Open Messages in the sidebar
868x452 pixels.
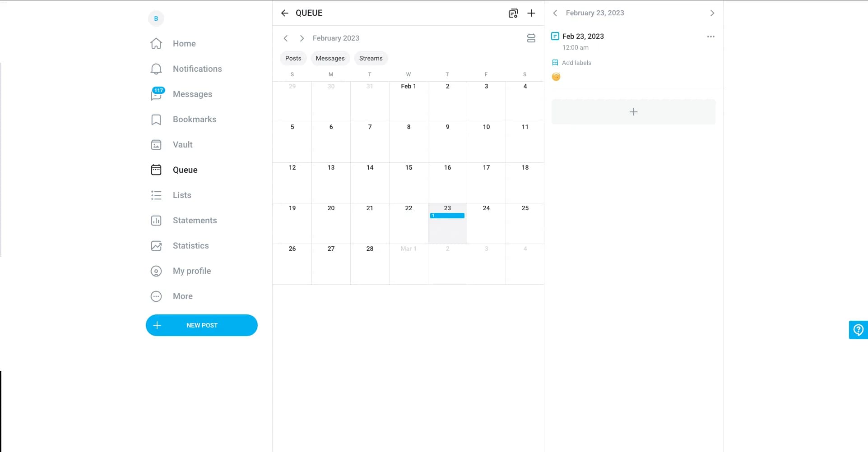[x=192, y=94]
